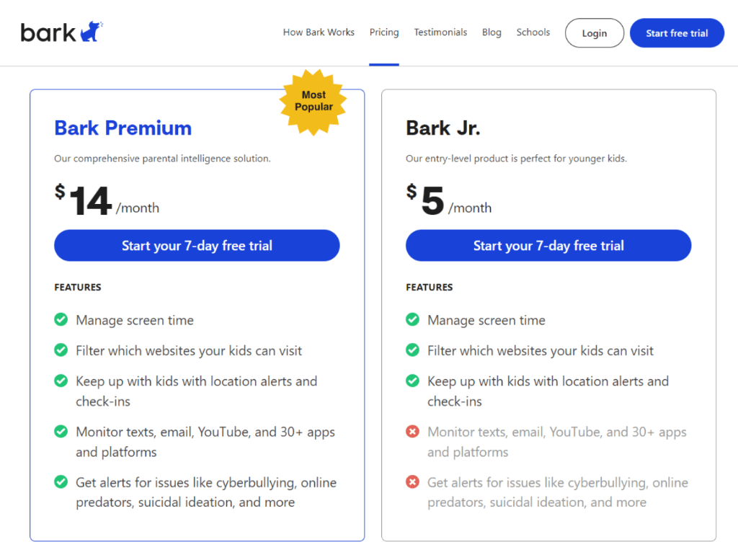Image resolution: width=738 pixels, height=560 pixels.
Task: Click the Login button
Action: point(594,32)
